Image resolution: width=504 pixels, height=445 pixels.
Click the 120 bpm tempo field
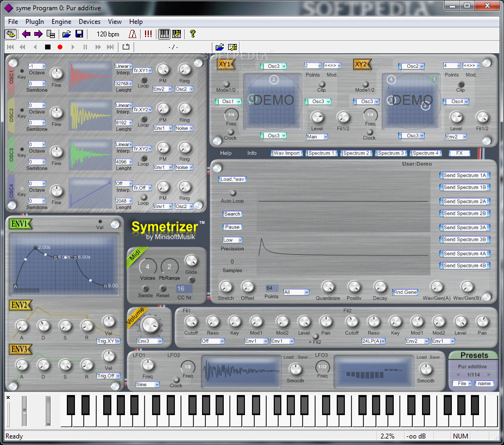pos(108,34)
